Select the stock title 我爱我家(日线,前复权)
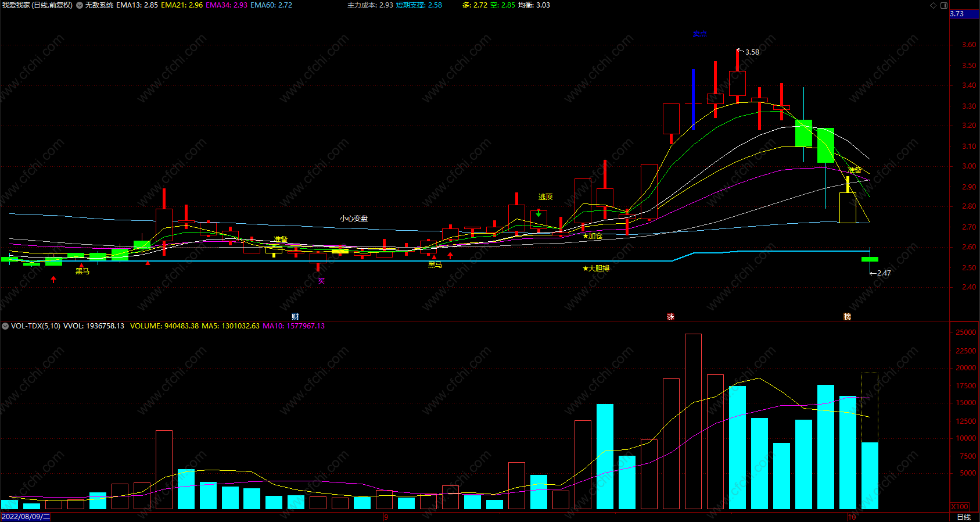Viewport: 980px width, 522px height. [38, 5]
